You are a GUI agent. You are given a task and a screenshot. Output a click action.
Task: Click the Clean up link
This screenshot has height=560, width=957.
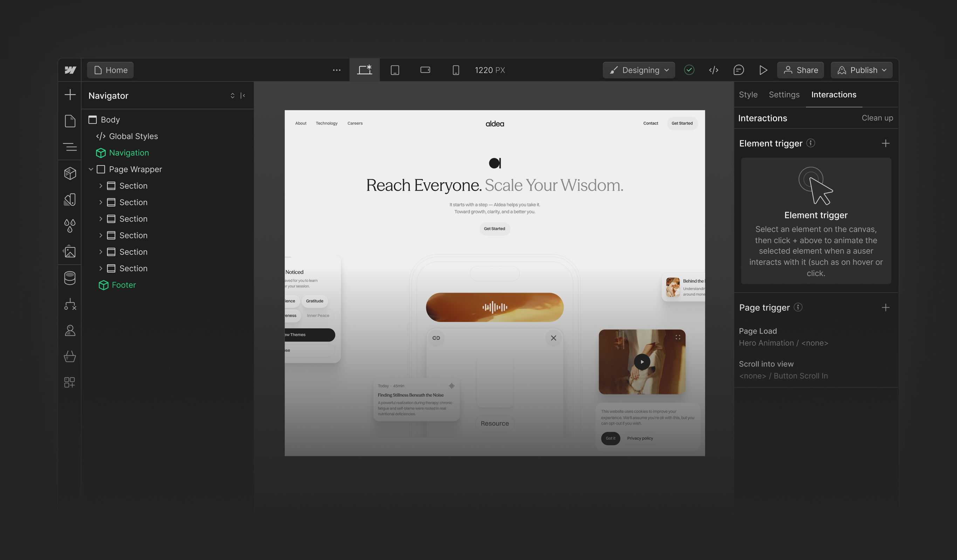click(877, 118)
